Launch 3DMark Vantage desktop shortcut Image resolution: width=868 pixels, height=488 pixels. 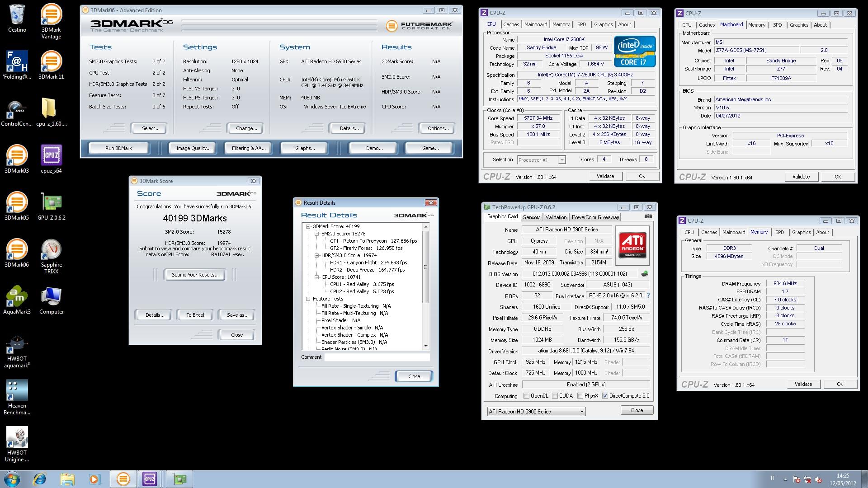[x=51, y=21]
